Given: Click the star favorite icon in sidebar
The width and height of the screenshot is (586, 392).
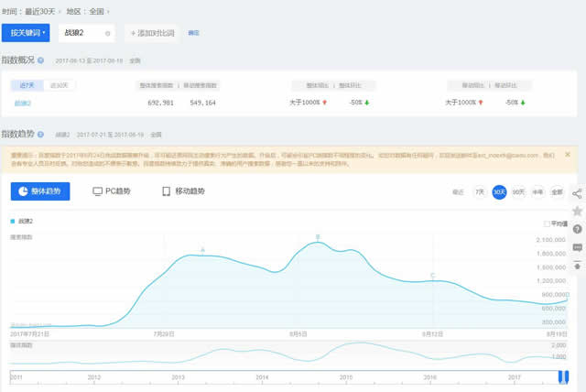Looking at the screenshot, I should pyautogui.click(x=577, y=211).
